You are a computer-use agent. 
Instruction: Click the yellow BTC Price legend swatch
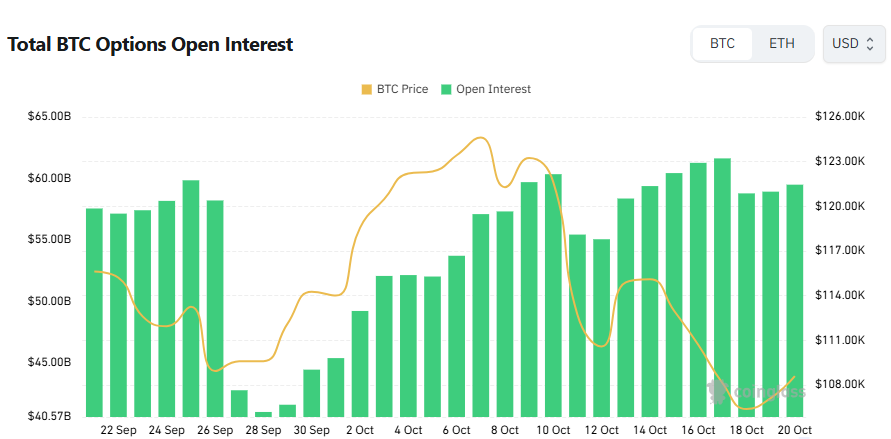(x=366, y=89)
